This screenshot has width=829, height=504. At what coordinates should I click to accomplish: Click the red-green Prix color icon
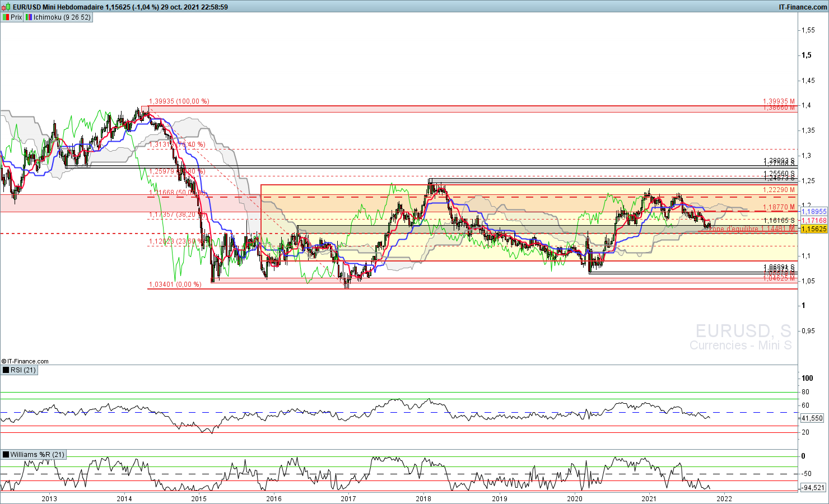(6, 17)
